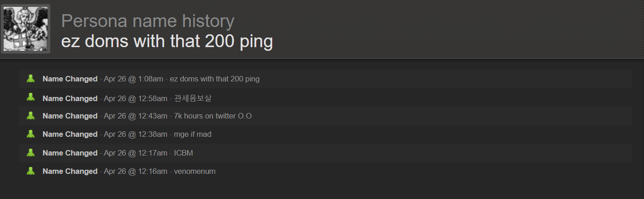Click the 'ez doms with that 200 ping' header name
This screenshot has height=199, width=644.
167,42
